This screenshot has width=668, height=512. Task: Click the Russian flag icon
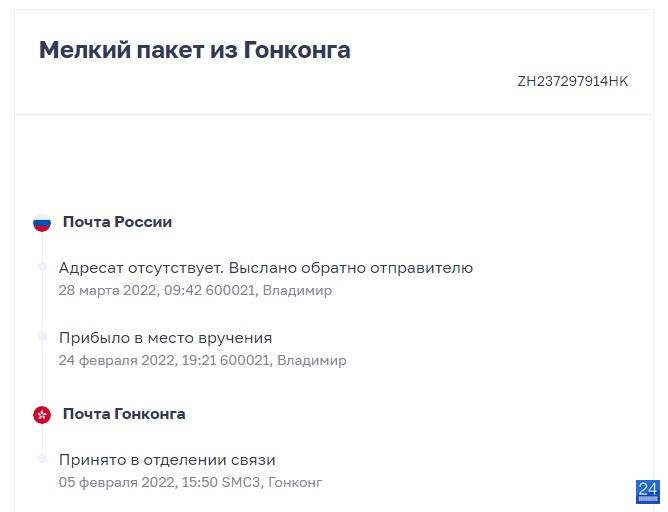(x=42, y=223)
